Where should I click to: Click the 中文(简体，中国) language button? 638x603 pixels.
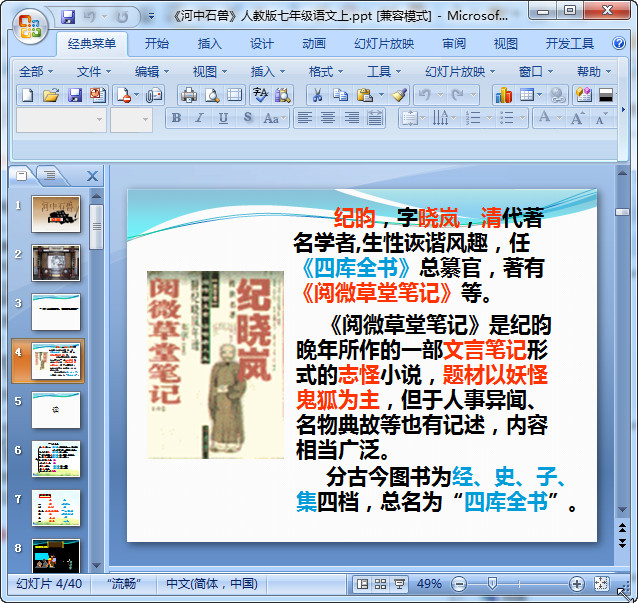pos(212,584)
